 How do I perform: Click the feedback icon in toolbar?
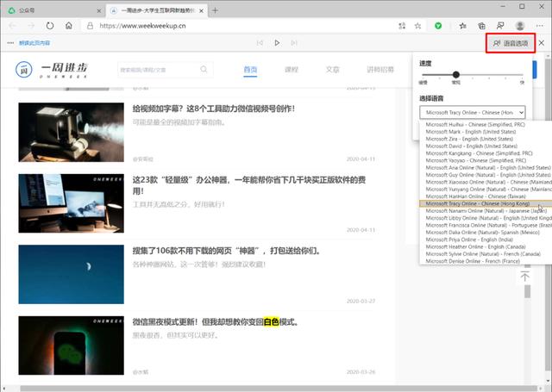500,26
